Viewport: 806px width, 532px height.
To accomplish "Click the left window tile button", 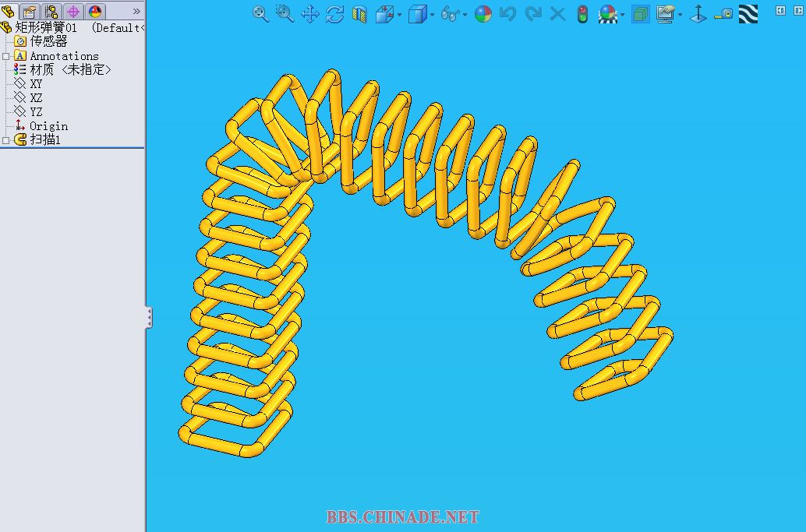I will pyautogui.click(x=781, y=10).
